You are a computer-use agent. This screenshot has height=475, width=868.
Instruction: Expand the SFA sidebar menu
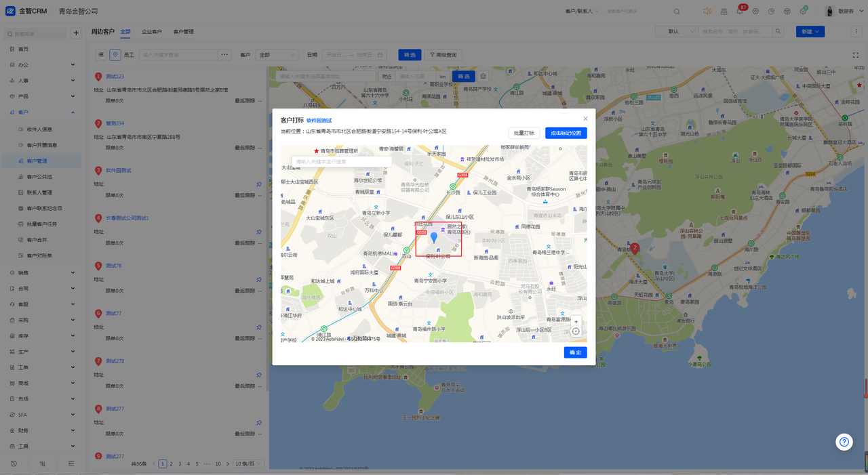42,415
